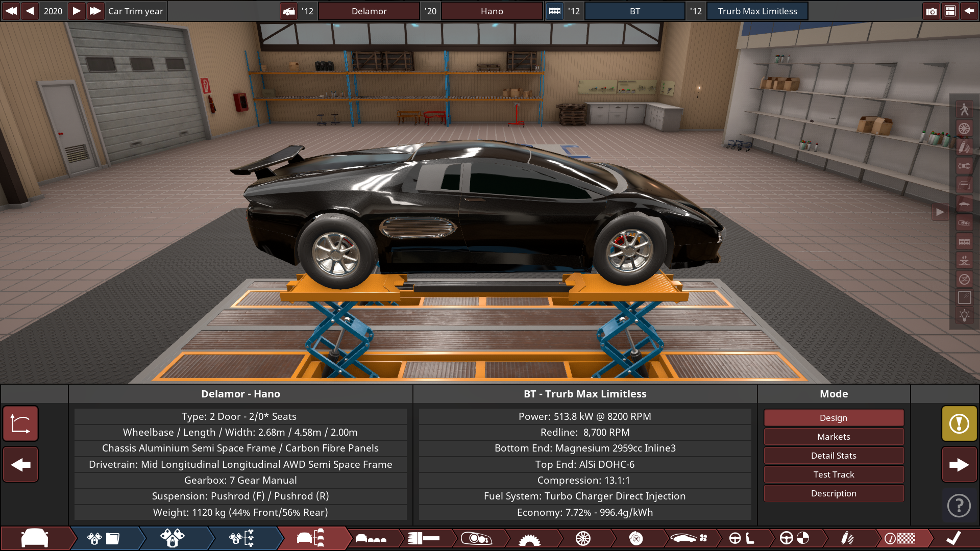Open the headlight fixtures tab
The width and height of the screenshot is (980, 551).
tap(477, 538)
